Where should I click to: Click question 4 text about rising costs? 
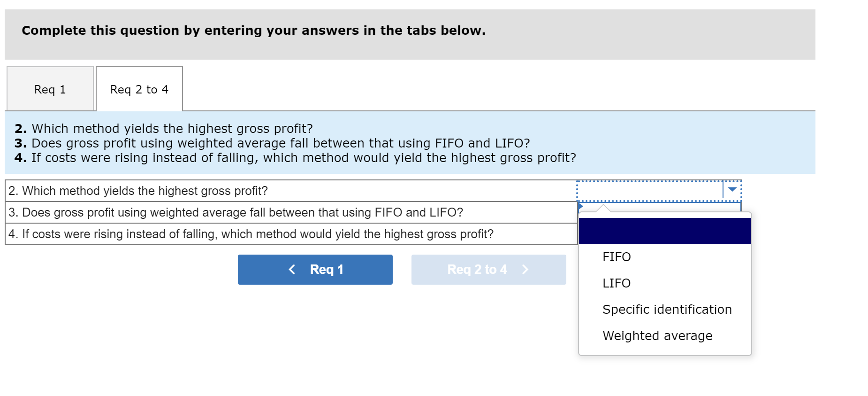point(251,233)
